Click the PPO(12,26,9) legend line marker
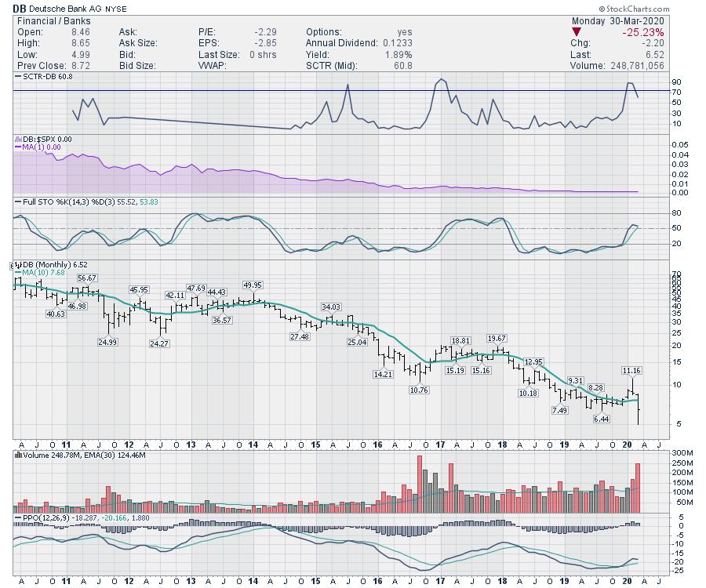706x588 pixels. 17,517
